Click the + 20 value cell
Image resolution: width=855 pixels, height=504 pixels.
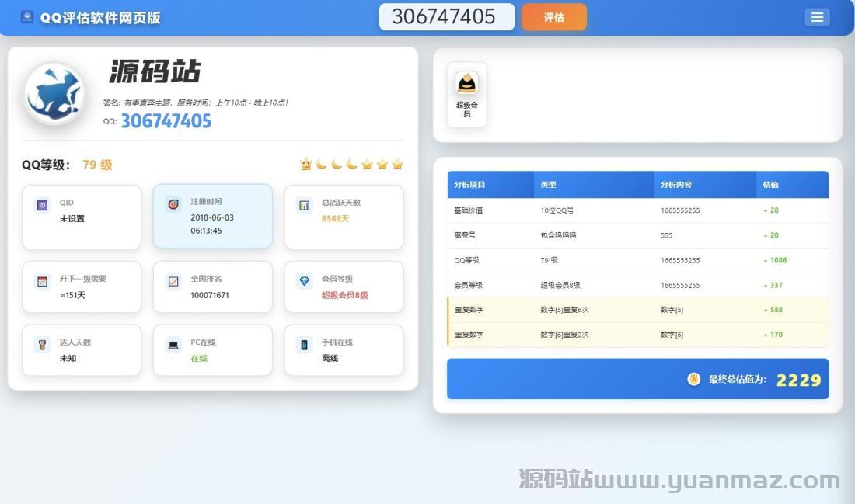click(771, 235)
